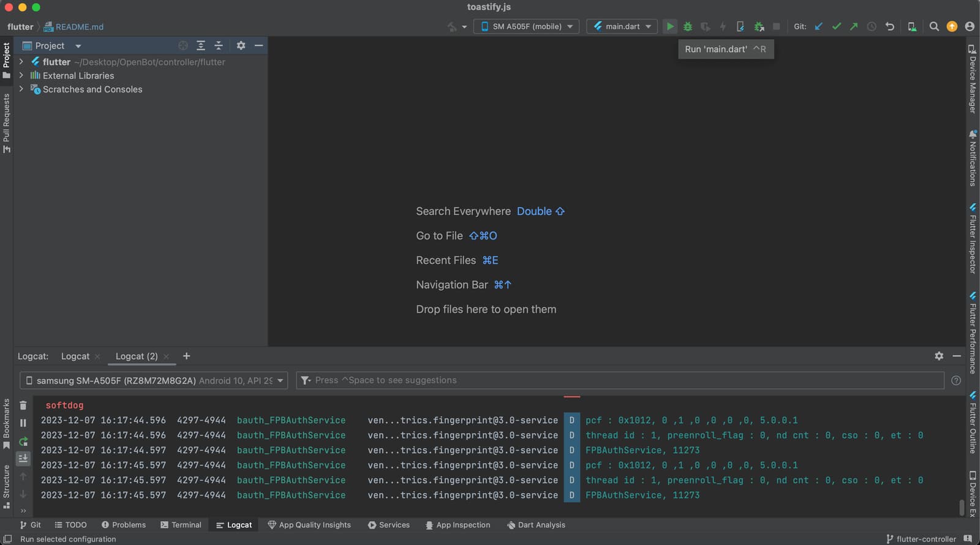Open Device Manager side panel

click(973, 78)
